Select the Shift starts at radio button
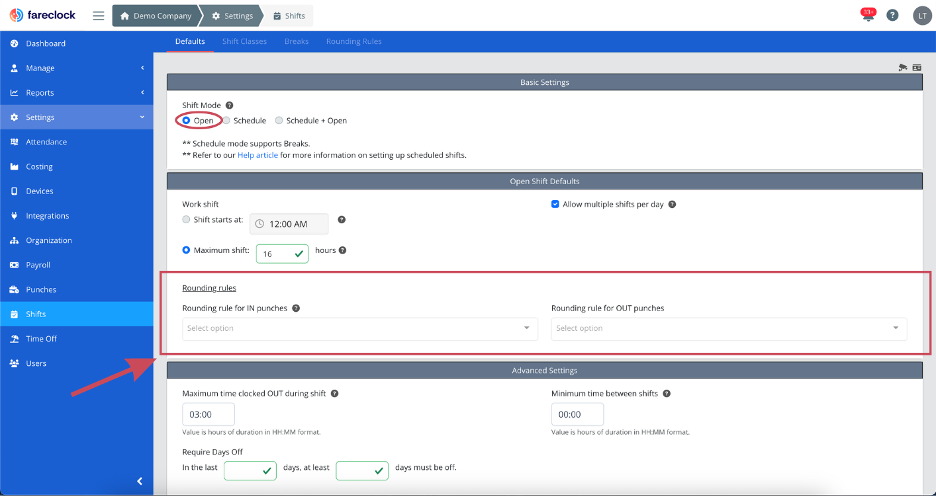The width and height of the screenshot is (936, 498). (x=186, y=219)
